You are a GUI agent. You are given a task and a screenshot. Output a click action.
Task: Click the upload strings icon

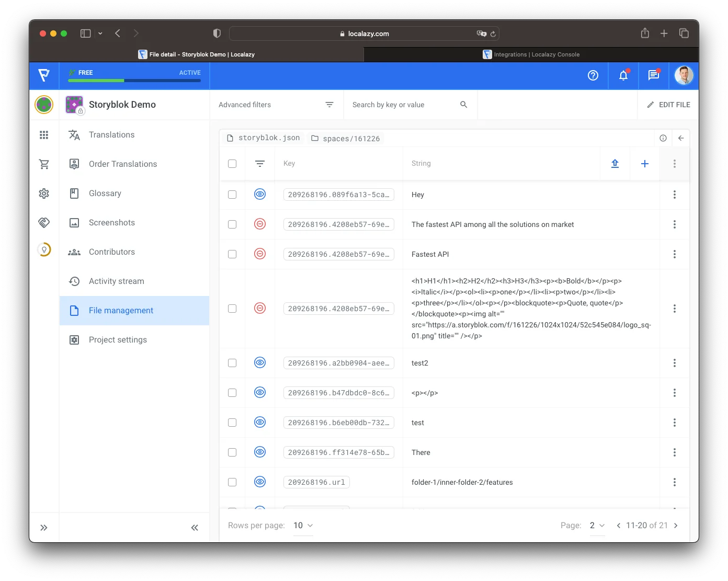point(615,164)
